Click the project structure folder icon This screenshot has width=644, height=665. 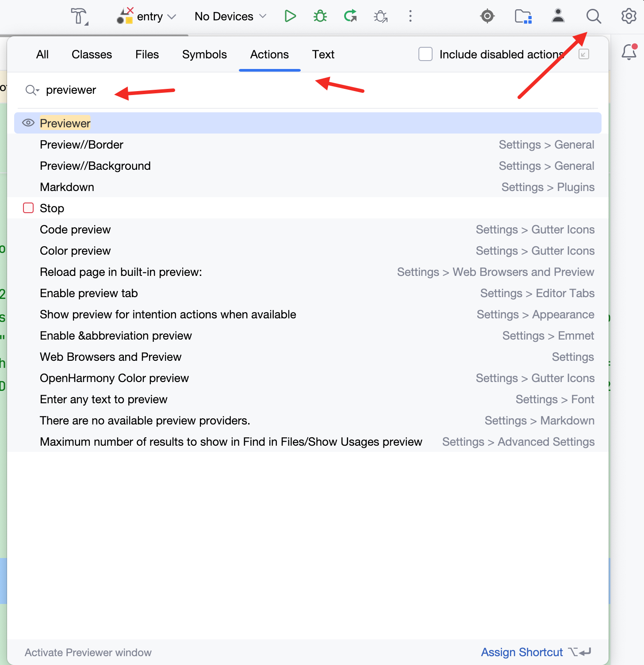[523, 16]
